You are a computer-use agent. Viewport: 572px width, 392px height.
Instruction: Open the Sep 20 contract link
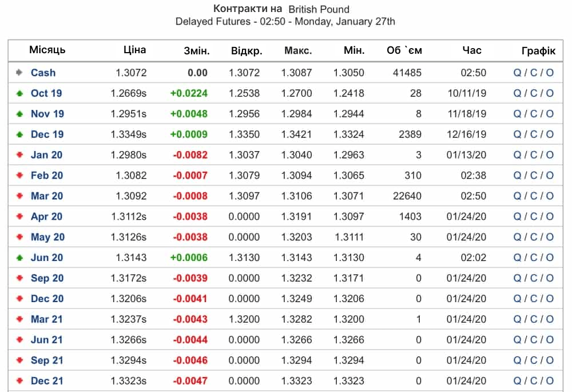47,278
